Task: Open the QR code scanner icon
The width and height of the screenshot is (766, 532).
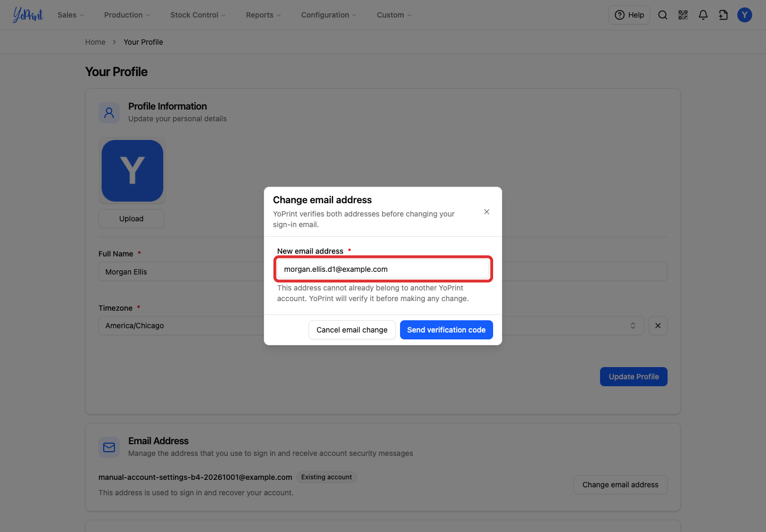Action: (683, 15)
